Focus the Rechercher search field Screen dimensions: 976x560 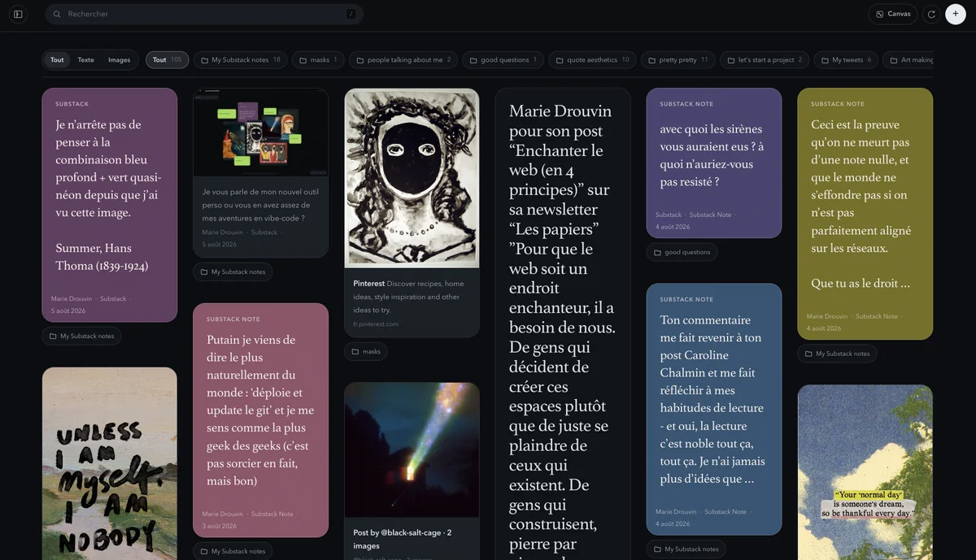tap(204, 14)
